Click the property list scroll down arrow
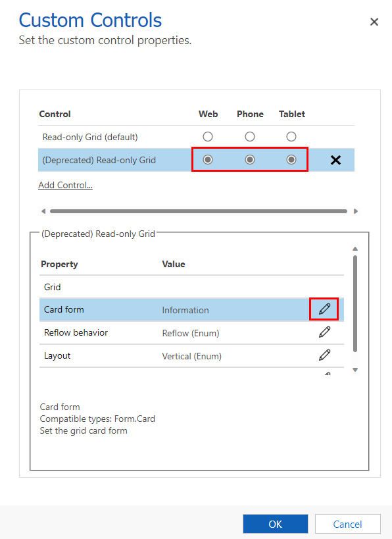Image resolution: width=392 pixels, height=539 pixels. tap(355, 370)
